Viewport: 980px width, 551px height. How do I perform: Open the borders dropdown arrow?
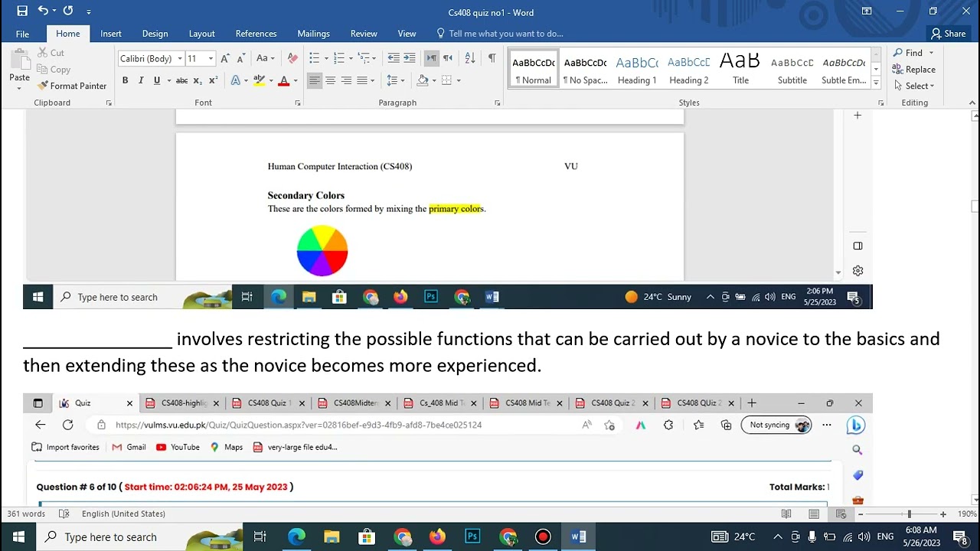(459, 80)
